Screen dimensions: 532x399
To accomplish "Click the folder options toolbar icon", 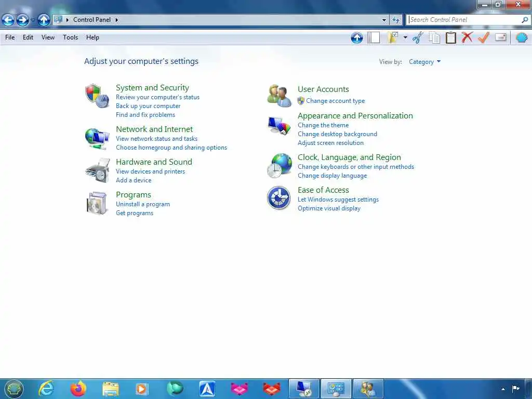I will click(x=393, y=37).
